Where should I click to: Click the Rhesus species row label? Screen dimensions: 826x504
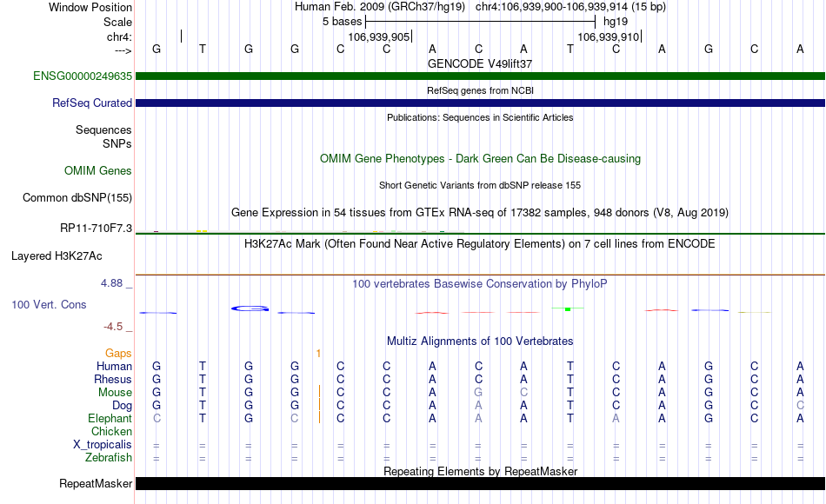[113, 379]
